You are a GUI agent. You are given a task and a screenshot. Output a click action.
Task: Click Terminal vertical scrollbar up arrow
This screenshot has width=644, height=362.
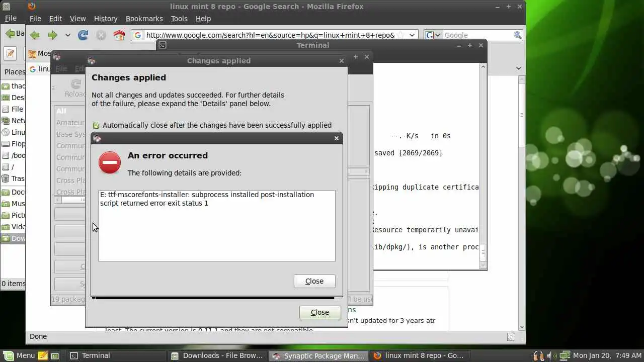[x=484, y=67]
